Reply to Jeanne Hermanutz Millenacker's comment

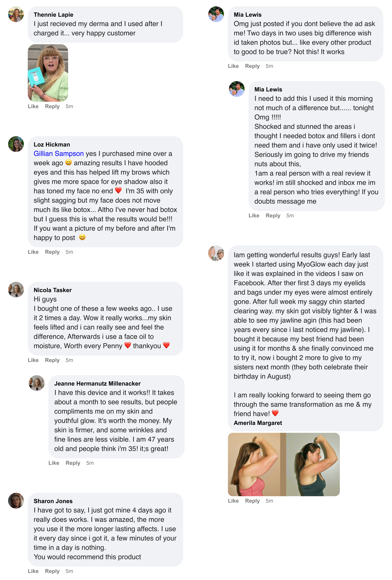click(73, 463)
